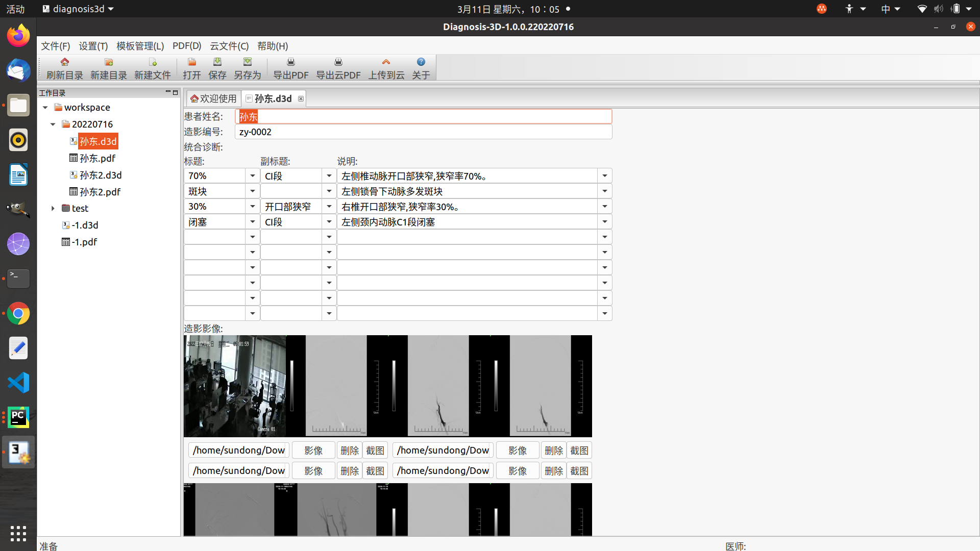
Task: Open the Files manager in dock
Action: (x=18, y=105)
